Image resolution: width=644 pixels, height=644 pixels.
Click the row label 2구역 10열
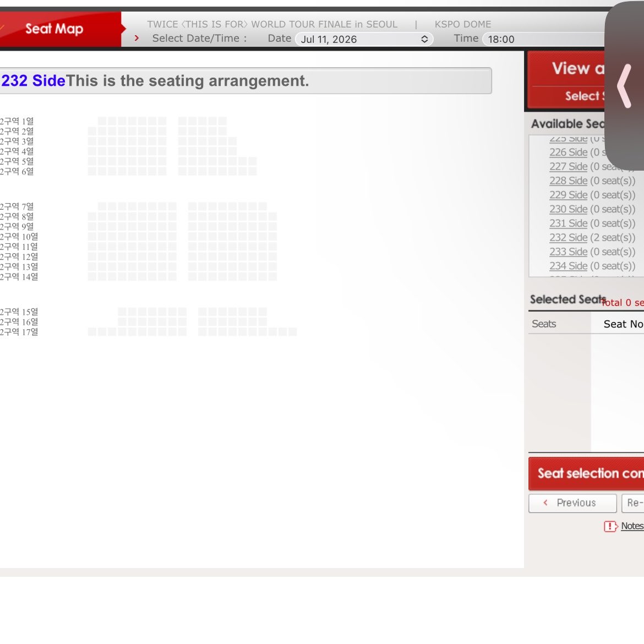[x=19, y=237]
